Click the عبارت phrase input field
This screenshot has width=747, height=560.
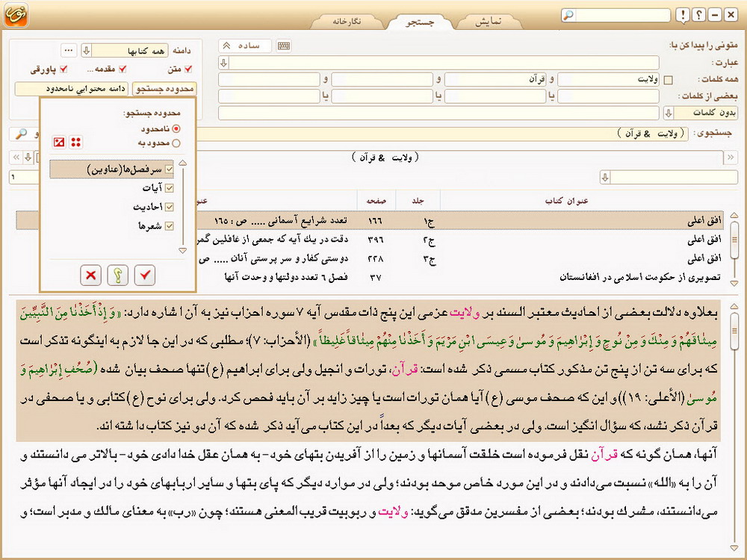point(444,63)
